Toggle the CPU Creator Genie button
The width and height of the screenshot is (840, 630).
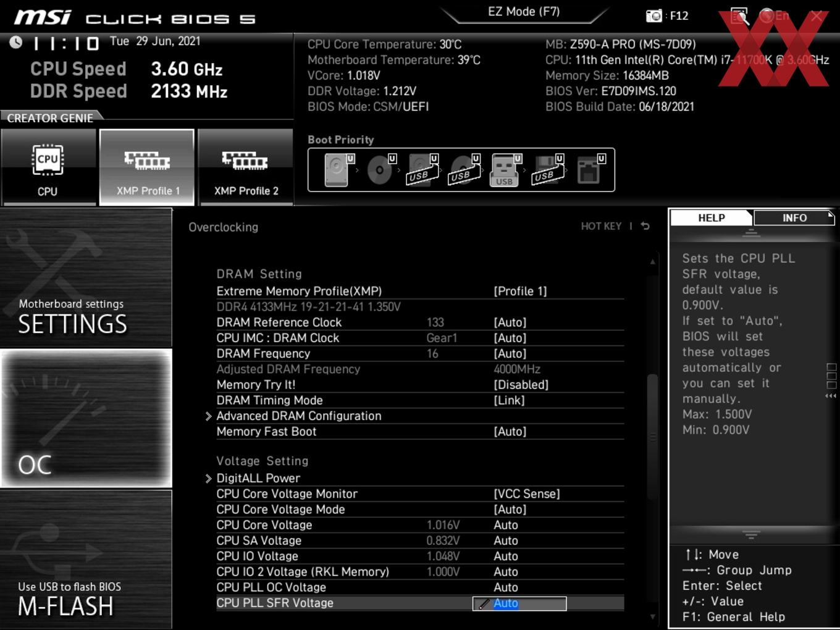coord(48,167)
